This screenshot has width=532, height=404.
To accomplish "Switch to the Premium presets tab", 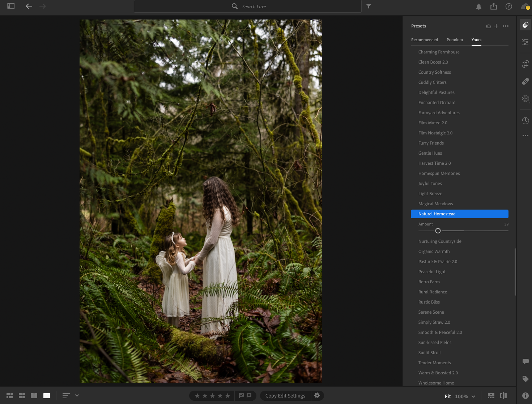I will point(455,40).
